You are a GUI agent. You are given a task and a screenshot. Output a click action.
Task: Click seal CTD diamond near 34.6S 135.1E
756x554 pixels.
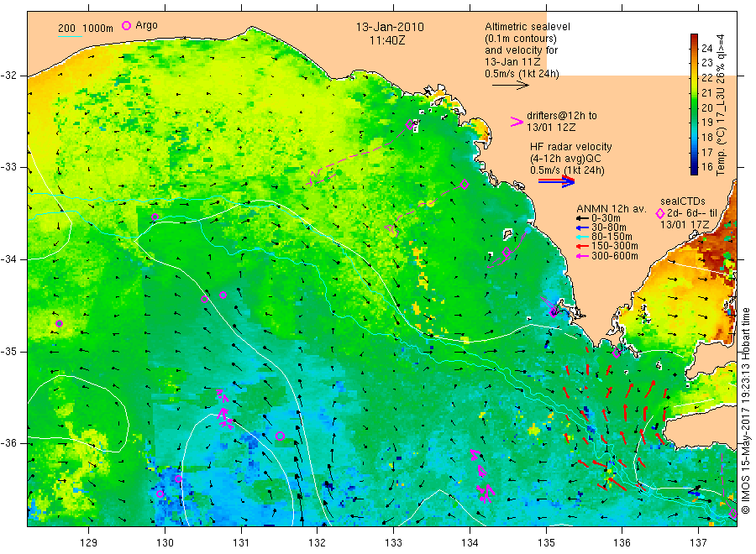(x=553, y=313)
